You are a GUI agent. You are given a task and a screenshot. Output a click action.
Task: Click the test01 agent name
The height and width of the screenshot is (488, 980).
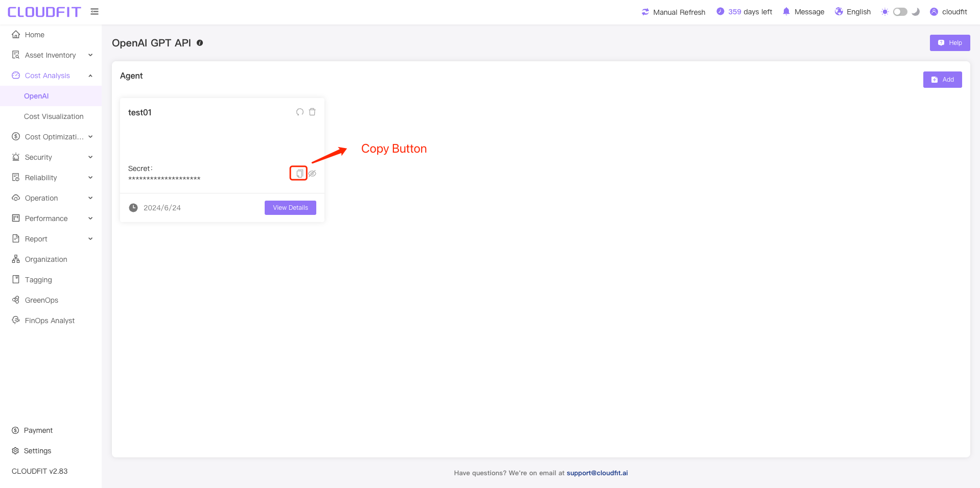pyautogui.click(x=139, y=112)
